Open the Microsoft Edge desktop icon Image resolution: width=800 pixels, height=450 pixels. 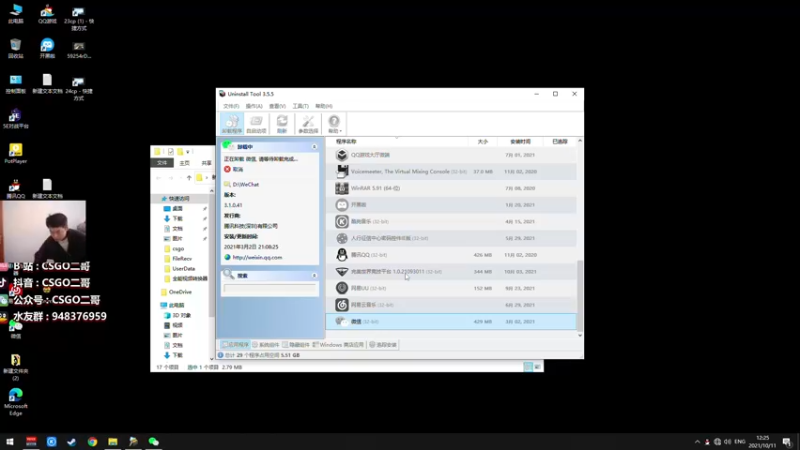[15, 402]
